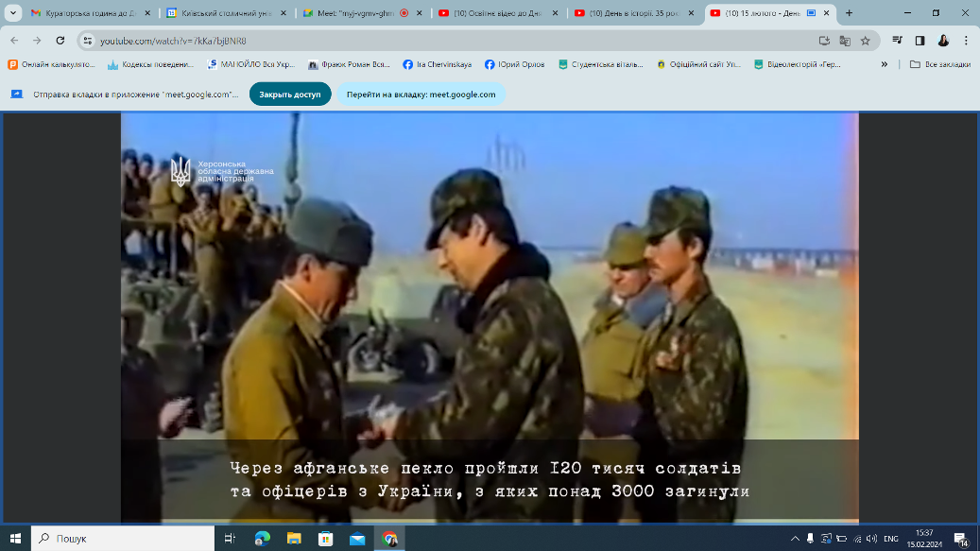Click the Chrome icon in the taskbar
The width and height of the screenshot is (980, 551).
point(389,538)
